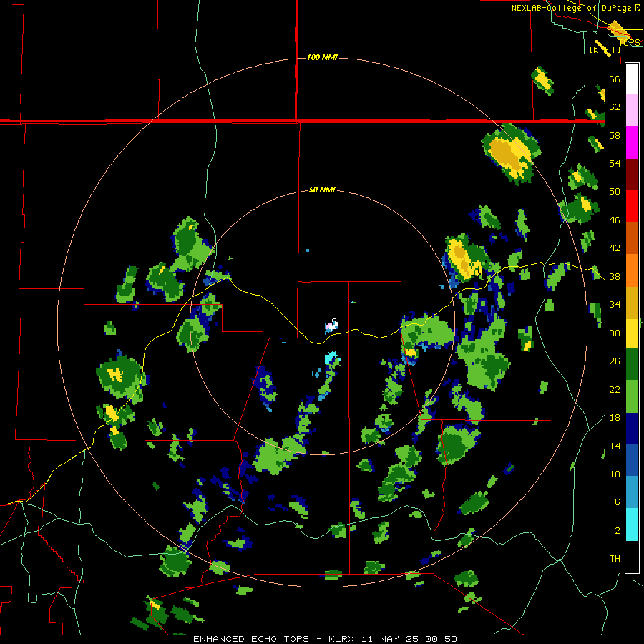Screen dimensions: 644x644
Task: Click the '34' legend value
Action: 615,305
